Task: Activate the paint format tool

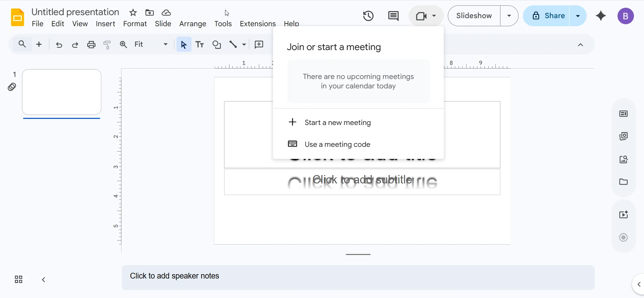Action: pos(107,44)
